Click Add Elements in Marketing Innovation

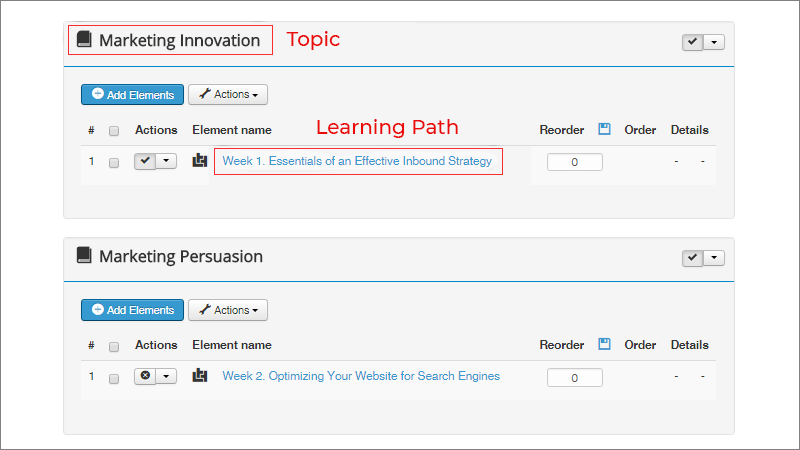pyautogui.click(x=133, y=94)
